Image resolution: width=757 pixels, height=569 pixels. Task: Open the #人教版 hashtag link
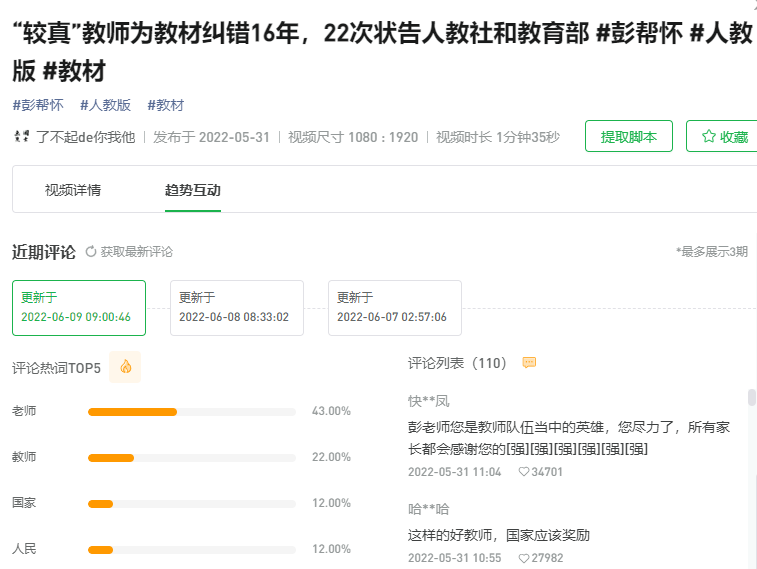coord(105,105)
